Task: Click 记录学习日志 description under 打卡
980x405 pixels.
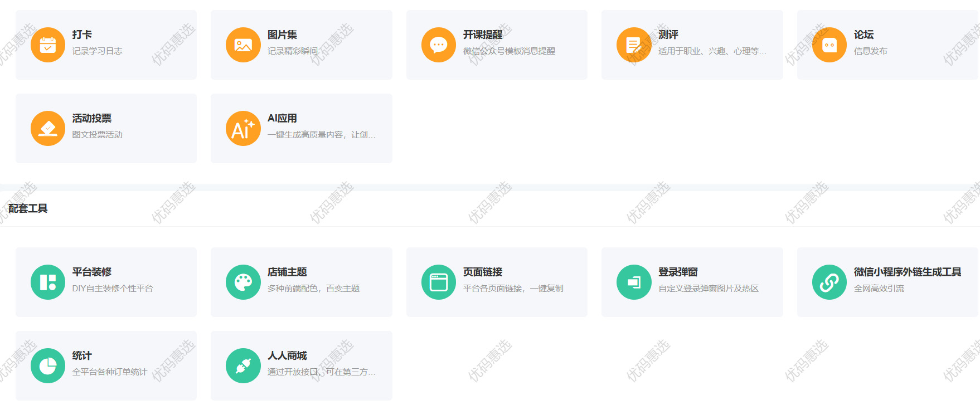Action: [x=97, y=51]
